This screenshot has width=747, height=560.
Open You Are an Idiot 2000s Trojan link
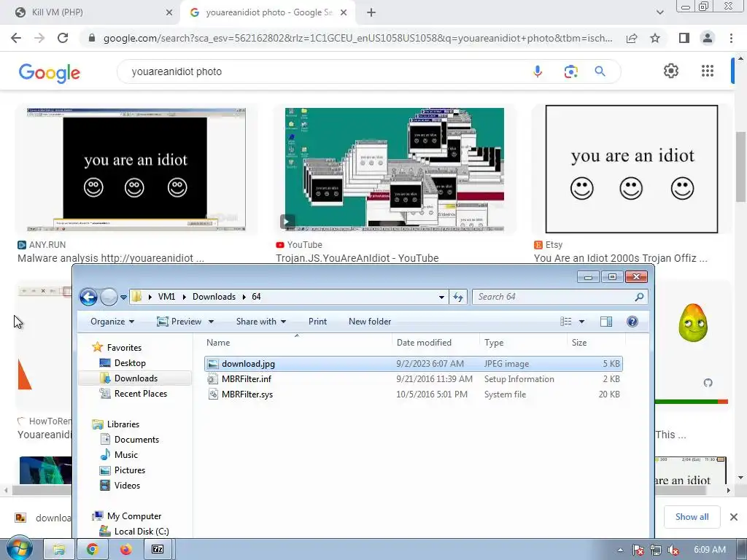coord(620,258)
